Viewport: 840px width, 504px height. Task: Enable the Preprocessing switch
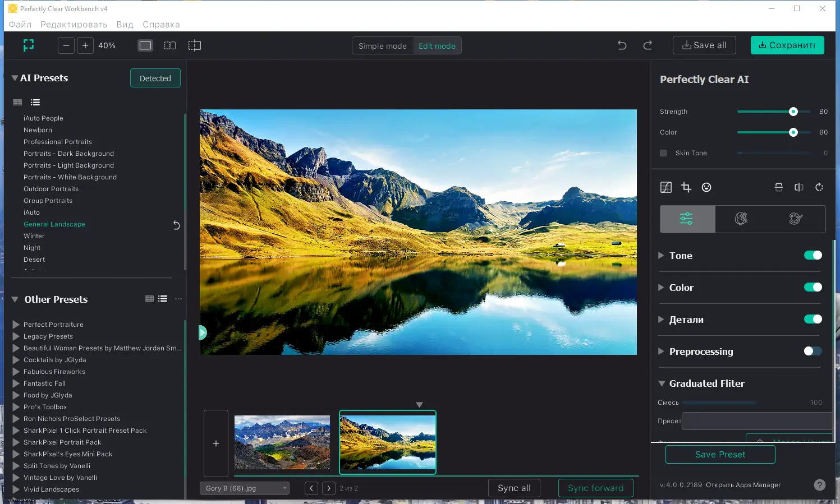(813, 352)
